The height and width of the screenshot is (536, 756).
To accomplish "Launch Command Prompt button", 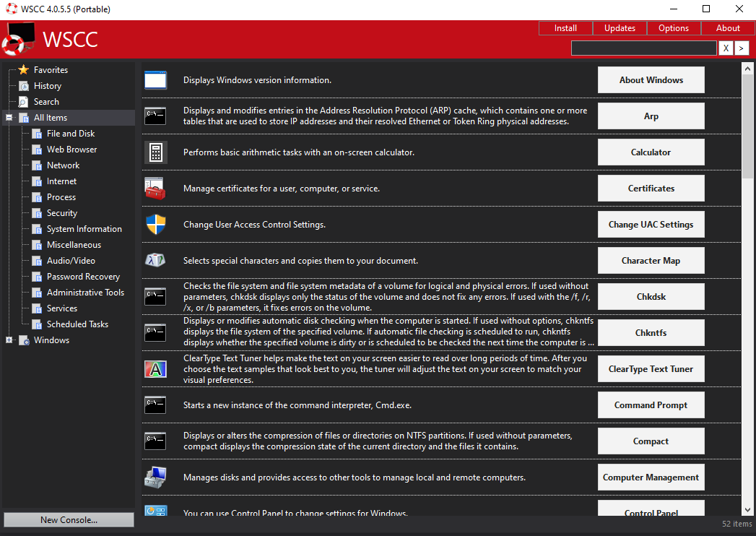I will (x=651, y=405).
